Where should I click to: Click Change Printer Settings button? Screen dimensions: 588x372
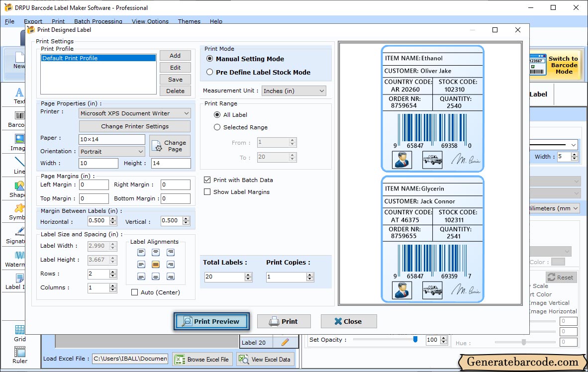[135, 126]
